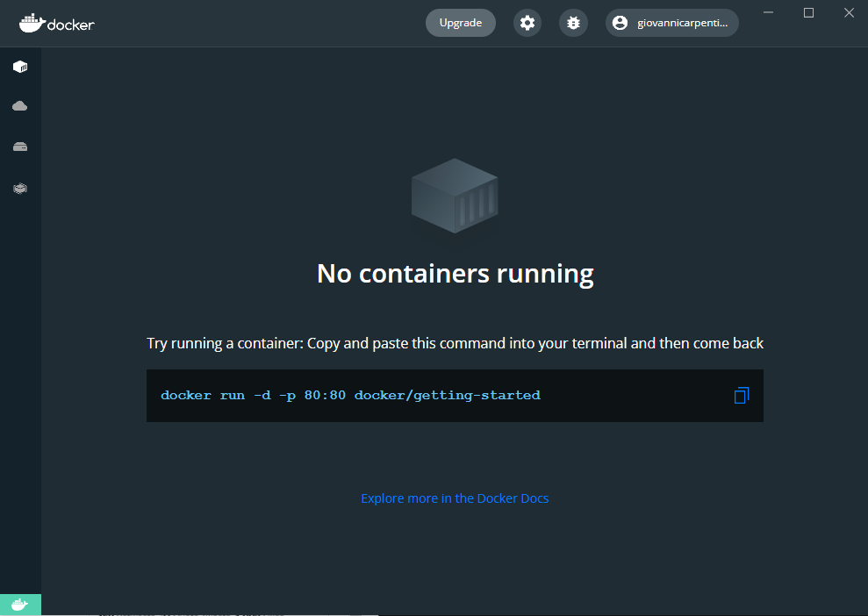
Task: Open Dev Environments in the sidebar
Action: coord(19,188)
